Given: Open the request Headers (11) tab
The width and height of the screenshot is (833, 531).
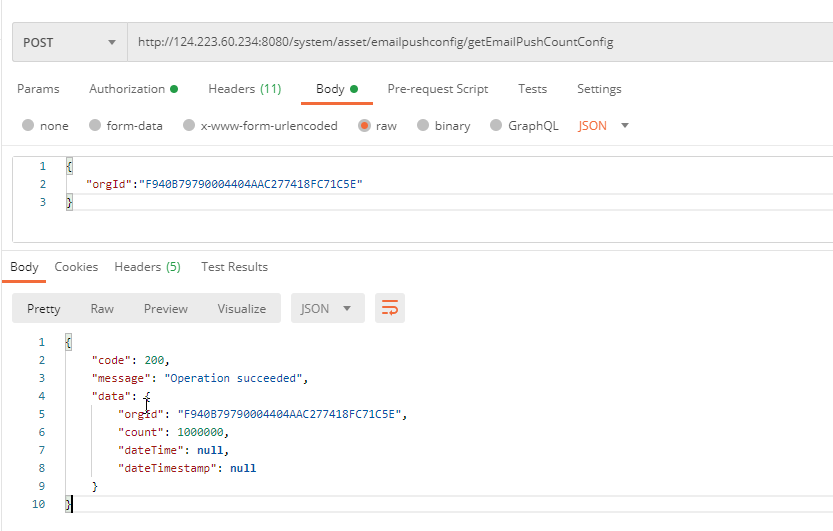Looking at the screenshot, I should pyautogui.click(x=244, y=89).
